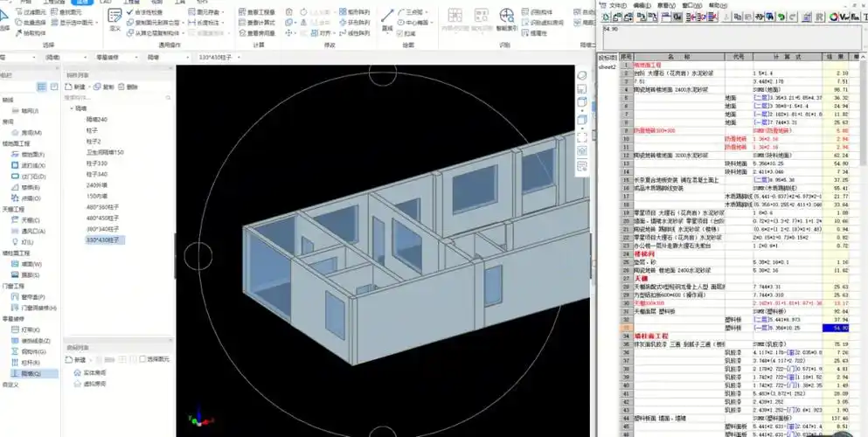Select 隔墙240 in the component list
The image size is (868, 437).
pyautogui.click(x=97, y=120)
